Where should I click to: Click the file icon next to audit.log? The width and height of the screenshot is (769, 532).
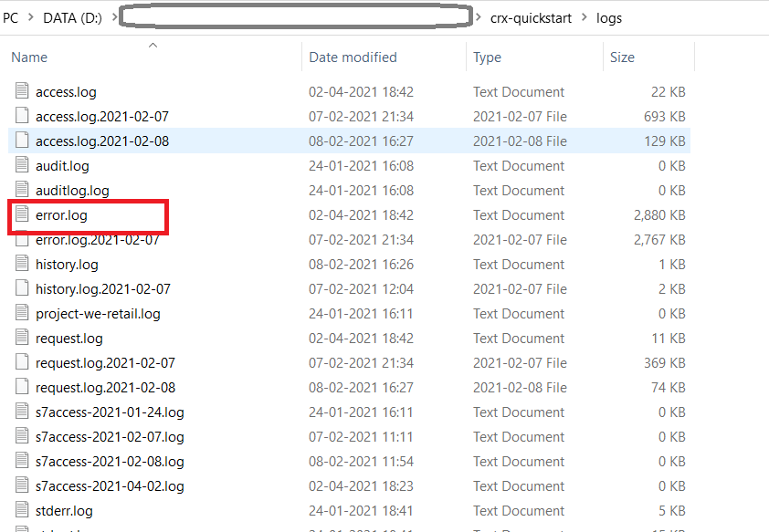click(21, 165)
